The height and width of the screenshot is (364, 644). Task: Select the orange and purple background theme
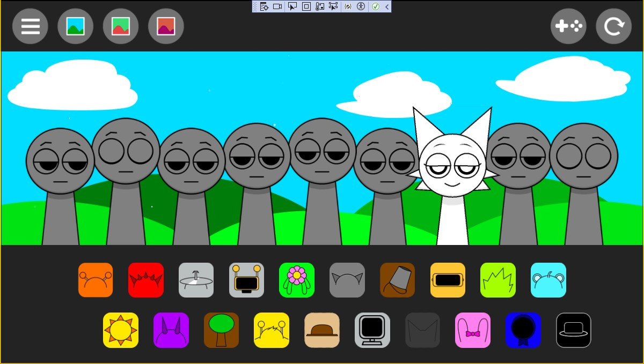[166, 26]
